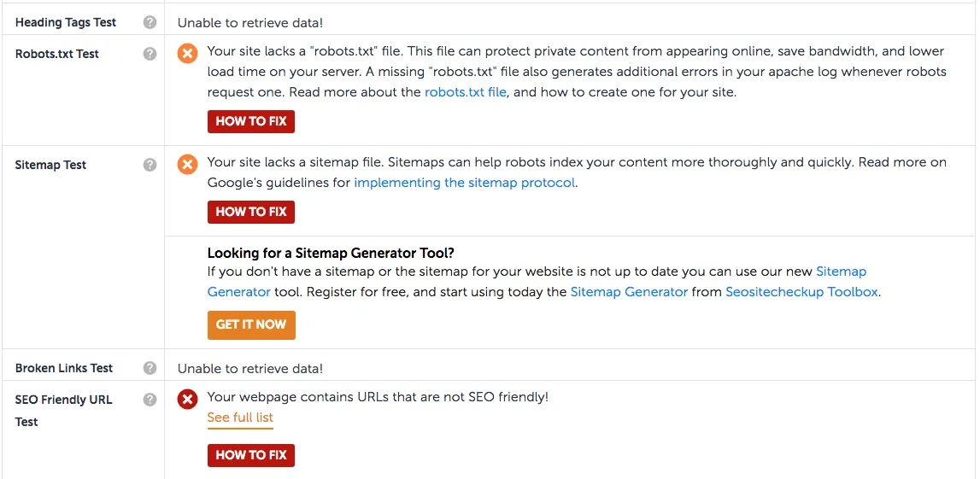Expand the See full list link
Screen dimensions: 980x479
240,418
